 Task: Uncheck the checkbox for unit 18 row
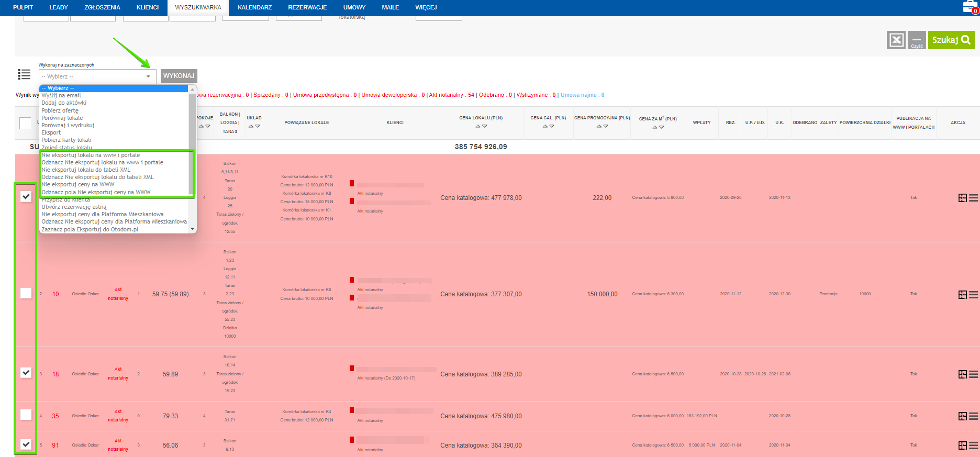(26, 372)
